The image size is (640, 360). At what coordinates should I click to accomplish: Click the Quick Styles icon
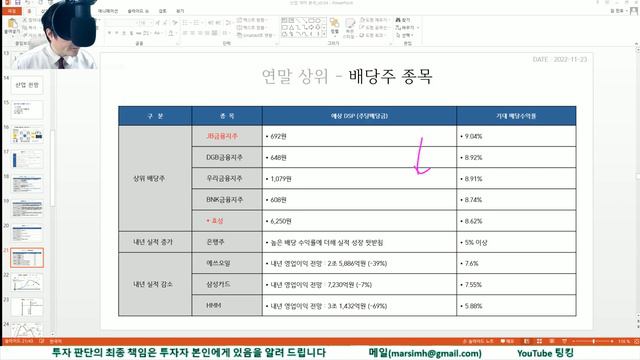pos(350,24)
